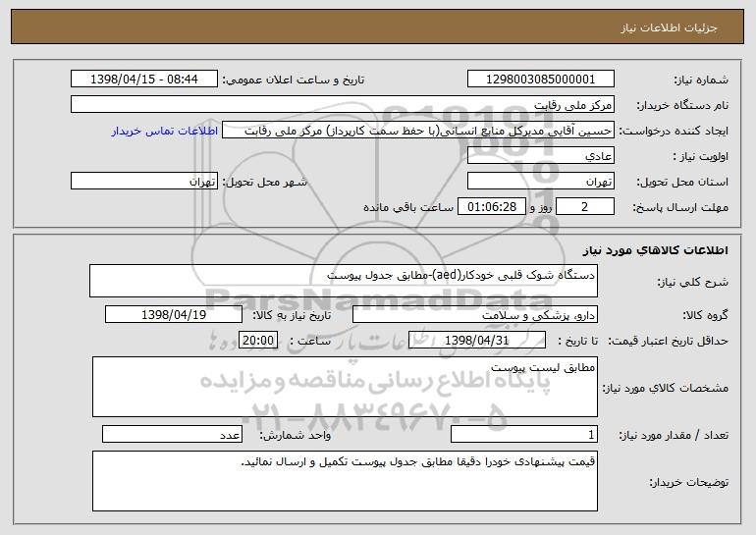The image size is (756, 535).
Task: Select the remaining time field 01:06:28
Action: (491, 207)
